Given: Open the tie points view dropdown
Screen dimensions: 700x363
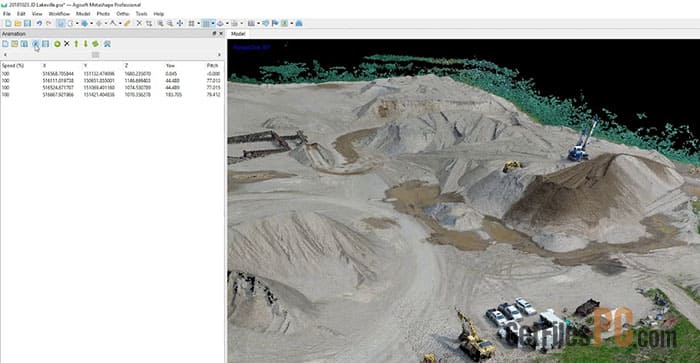Looking at the screenshot, I should (x=198, y=23).
